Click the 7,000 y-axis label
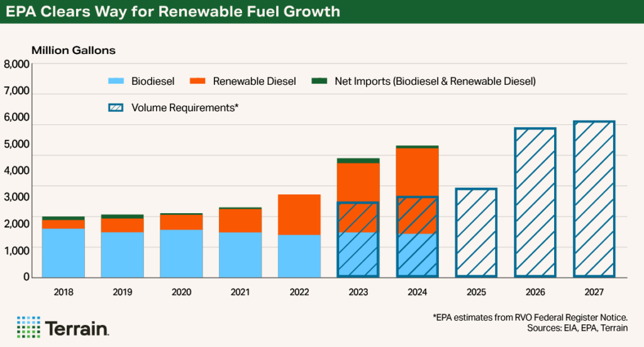644x347 pixels. 17,91
